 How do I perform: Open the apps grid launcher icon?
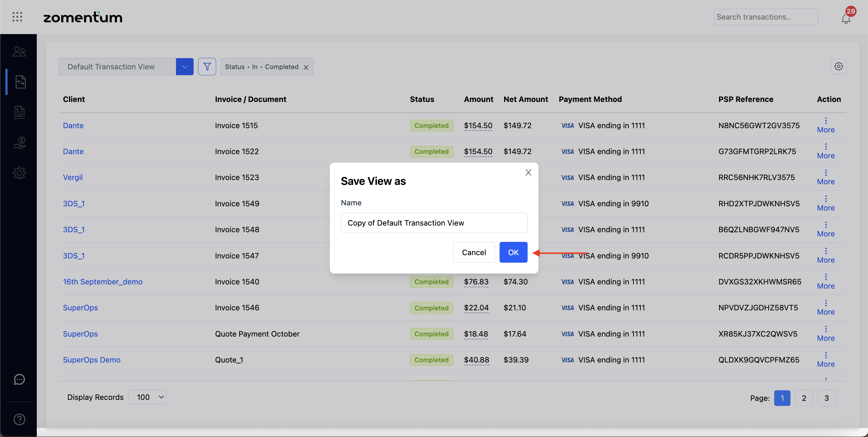(17, 17)
